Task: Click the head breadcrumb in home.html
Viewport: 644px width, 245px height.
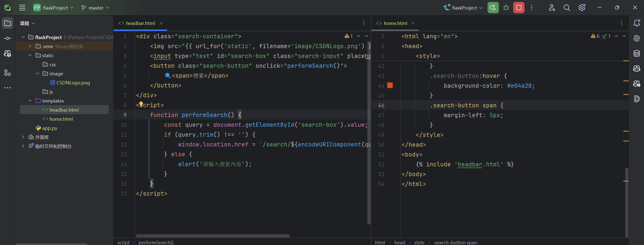Action: 400,242
